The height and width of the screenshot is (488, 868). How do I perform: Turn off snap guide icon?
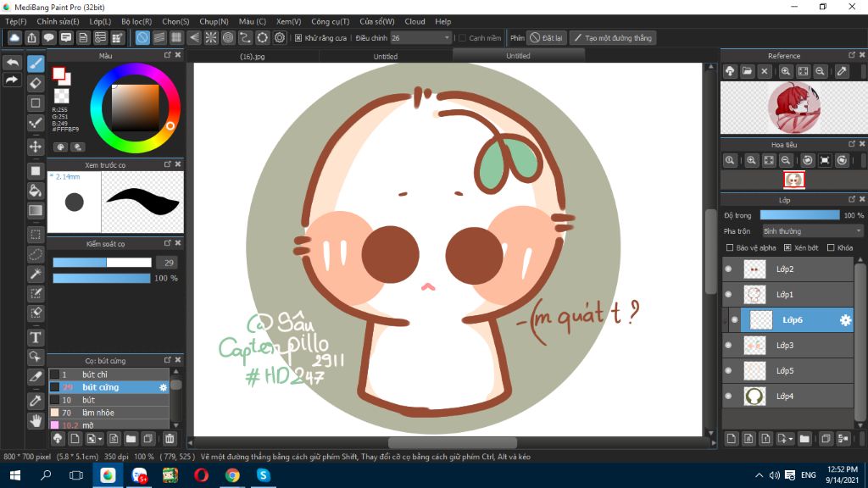142,37
